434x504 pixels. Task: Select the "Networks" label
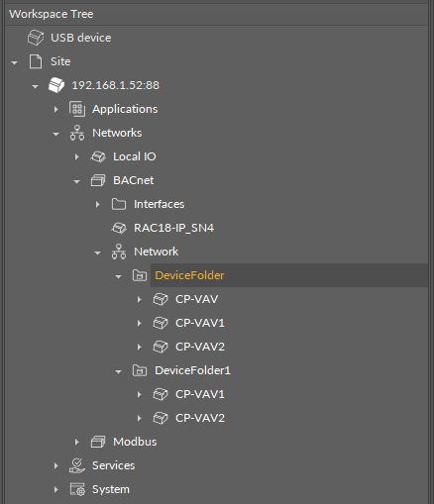(x=117, y=133)
